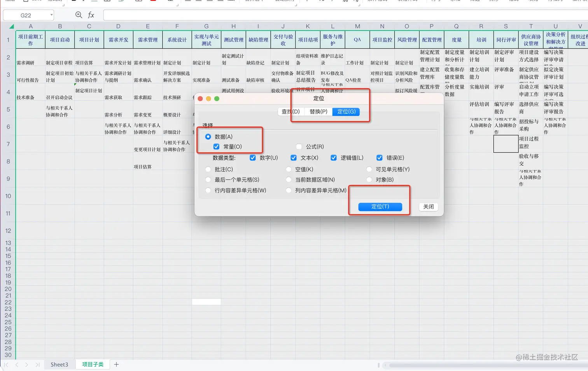Go to the previous sheet tab arrow
Viewport: 588px width, 371px height.
[17, 365]
